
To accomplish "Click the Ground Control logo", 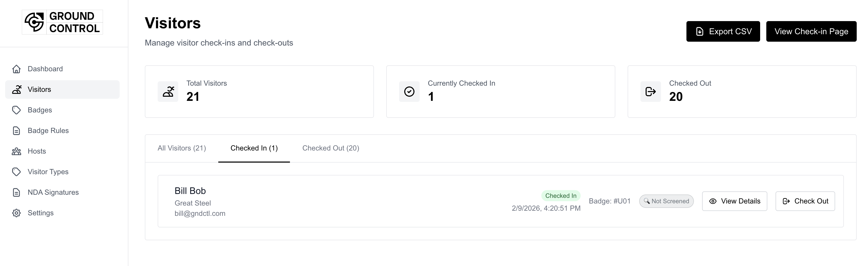I will tap(62, 22).
